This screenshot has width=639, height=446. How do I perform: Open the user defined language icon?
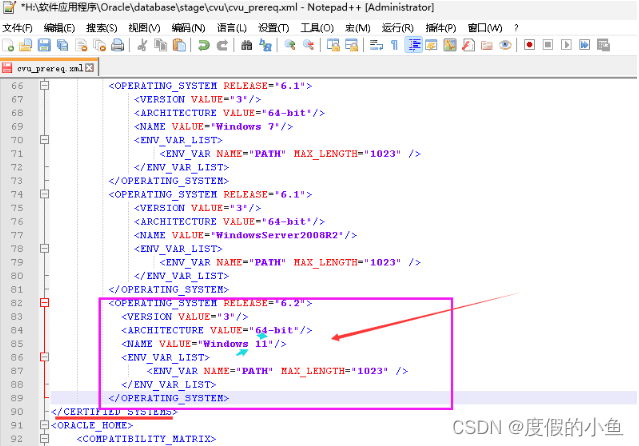tap(431, 45)
